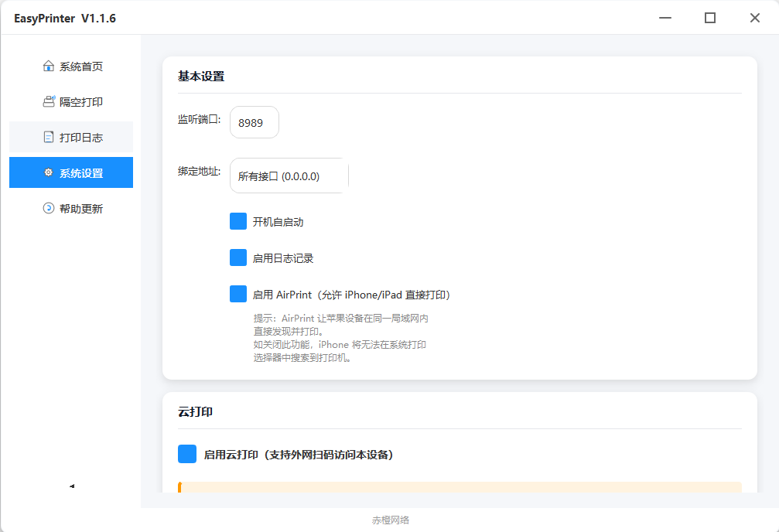Click the printer icon beside 隔空打印

[49, 101]
